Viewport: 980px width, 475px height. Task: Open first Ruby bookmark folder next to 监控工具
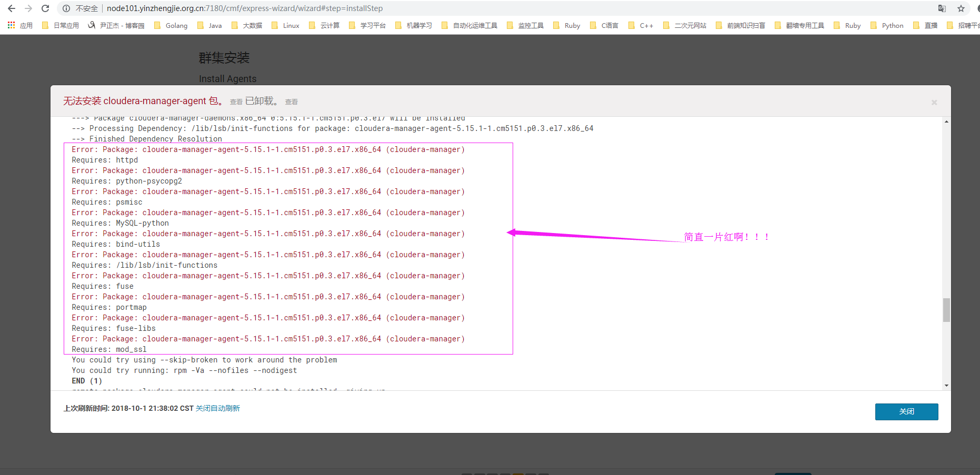click(x=567, y=25)
